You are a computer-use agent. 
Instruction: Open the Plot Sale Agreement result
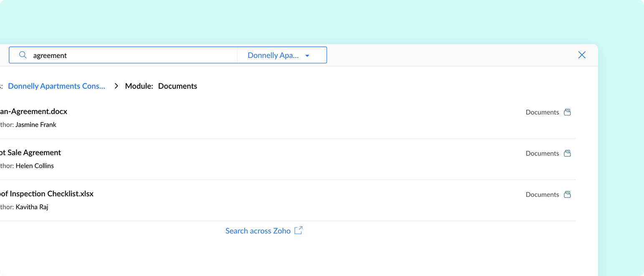tap(30, 153)
